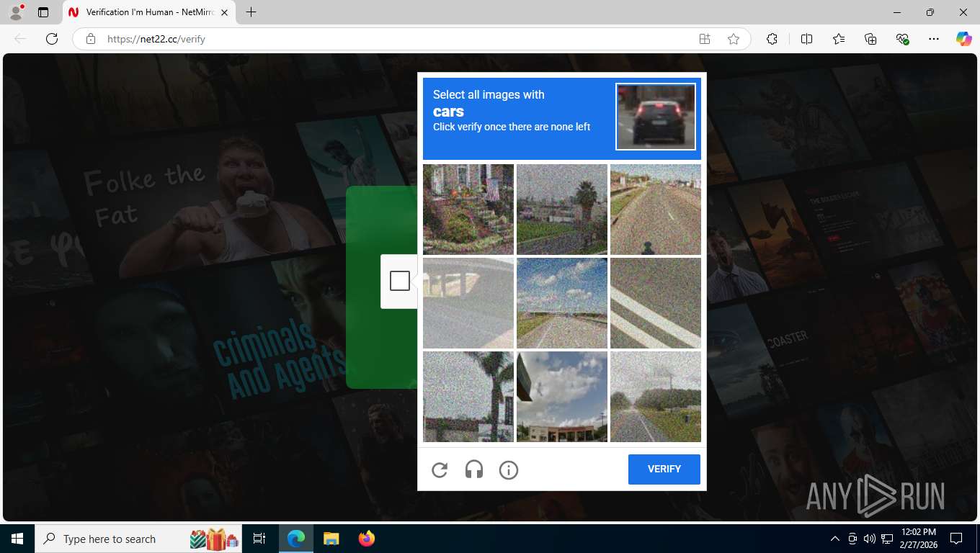Screen dimensions: 980x553
Task: Get a new captcha challenge reload icon
Action: pyautogui.click(x=440, y=470)
